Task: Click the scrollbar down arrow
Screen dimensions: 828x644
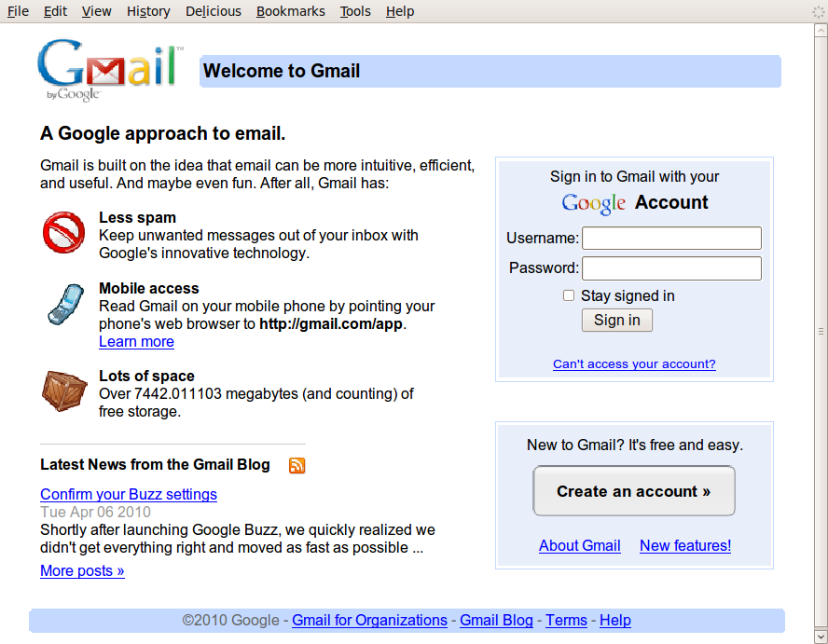Action: (820, 636)
